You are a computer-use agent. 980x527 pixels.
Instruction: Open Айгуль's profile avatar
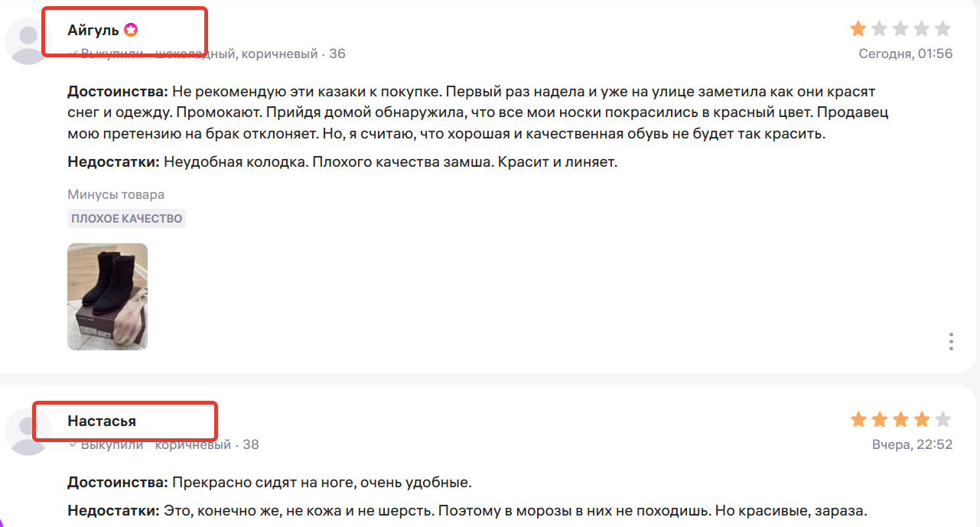[27, 40]
